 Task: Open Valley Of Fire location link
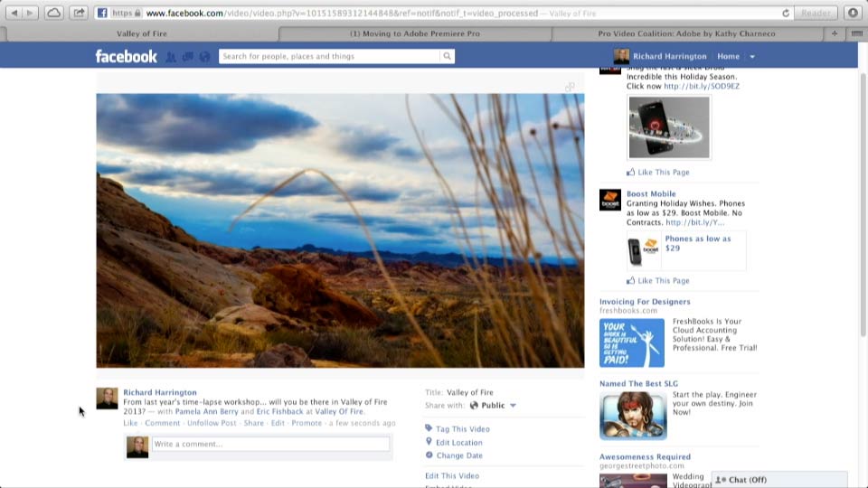tap(339, 412)
